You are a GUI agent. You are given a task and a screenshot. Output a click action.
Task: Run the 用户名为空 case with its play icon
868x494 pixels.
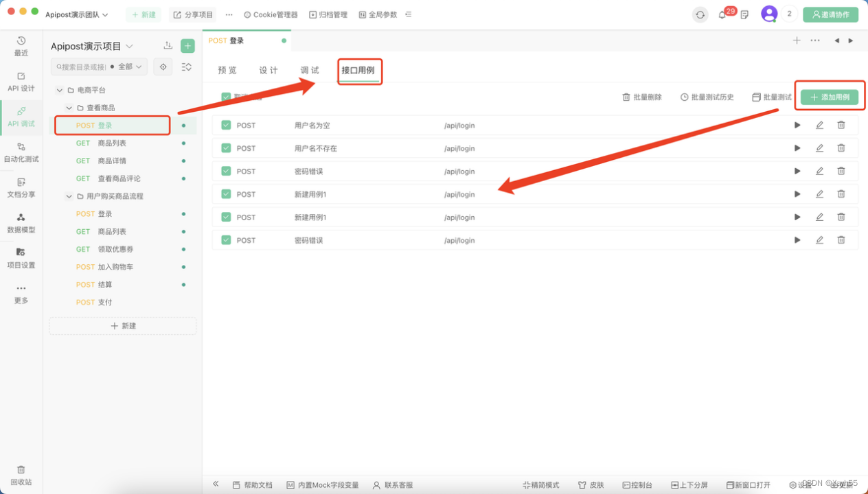[797, 125]
